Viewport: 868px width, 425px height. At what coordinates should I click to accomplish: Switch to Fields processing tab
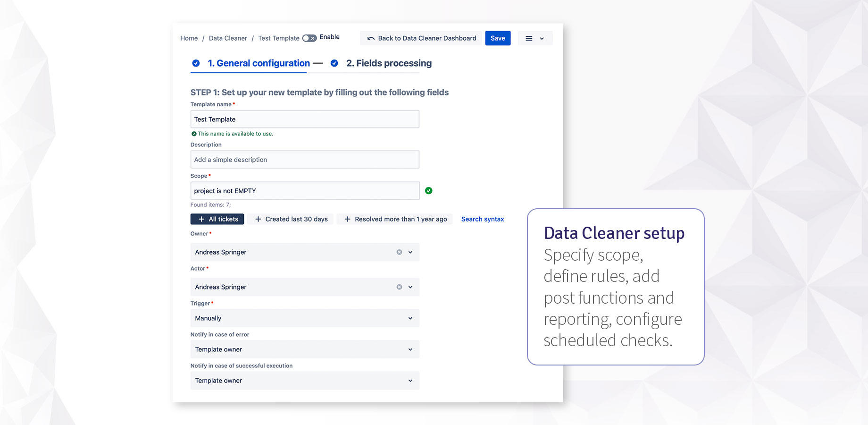click(389, 63)
